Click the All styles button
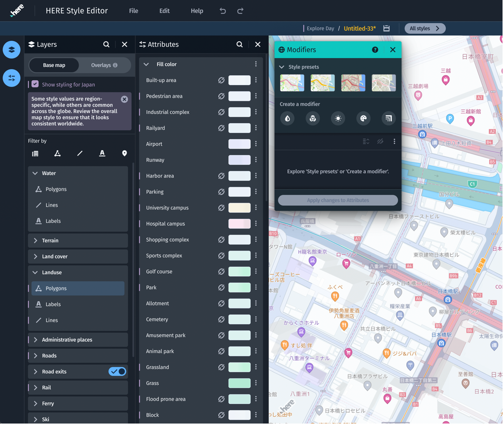Screen dimensions: 504x425 (425, 28)
